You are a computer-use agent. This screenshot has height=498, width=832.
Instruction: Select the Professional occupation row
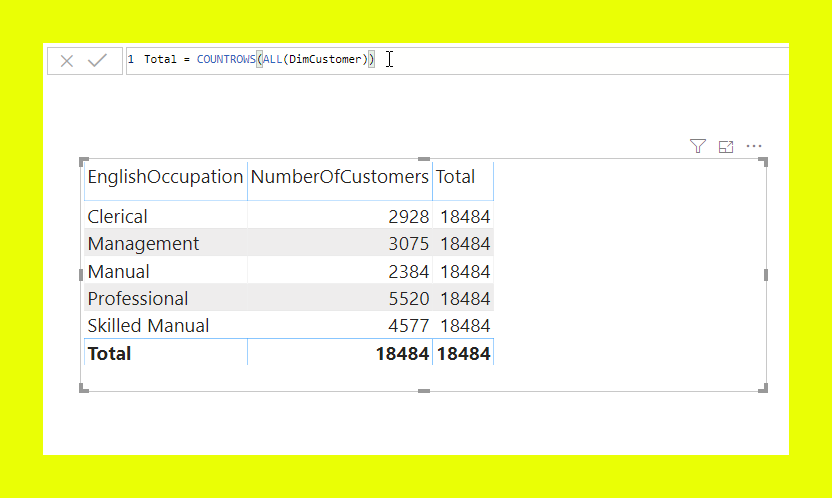tap(137, 298)
